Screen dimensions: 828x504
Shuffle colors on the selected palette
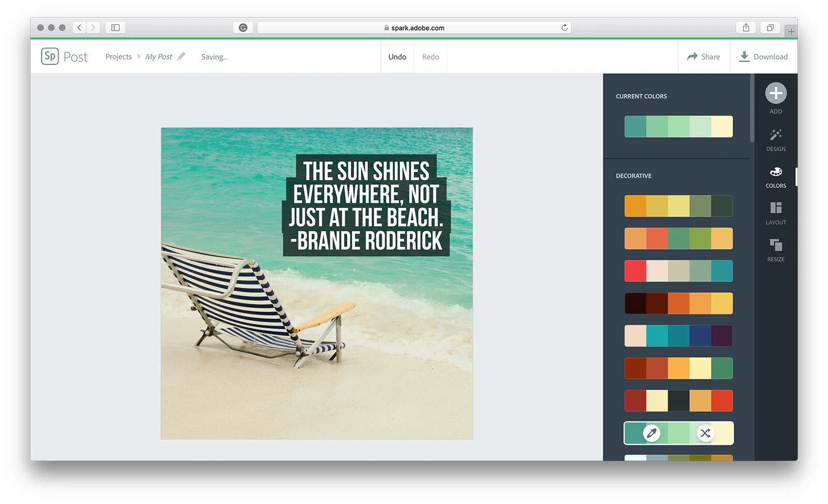pyautogui.click(x=705, y=433)
